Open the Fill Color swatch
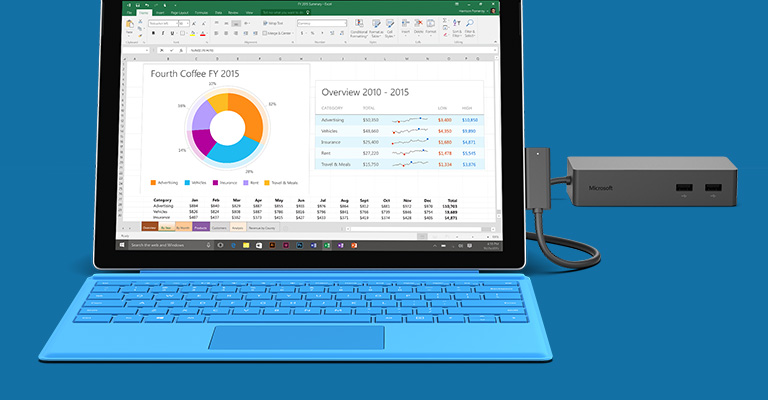768x400 pixels. point(192,33)
